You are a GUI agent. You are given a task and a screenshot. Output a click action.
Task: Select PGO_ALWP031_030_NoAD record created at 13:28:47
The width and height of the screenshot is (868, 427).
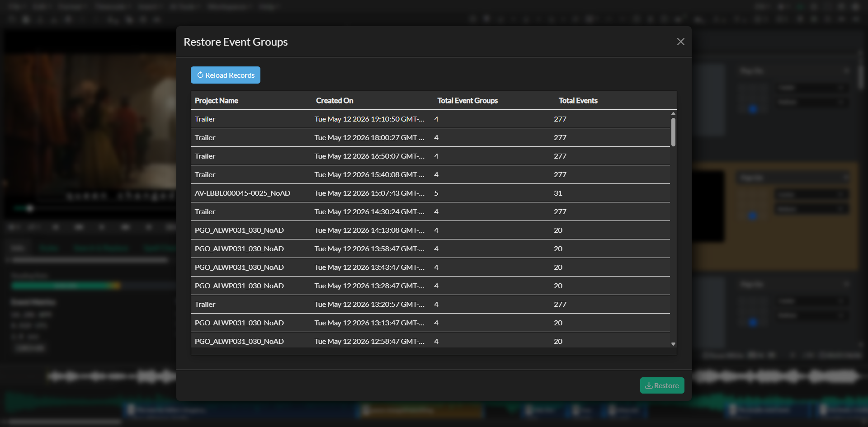point(430,286)
